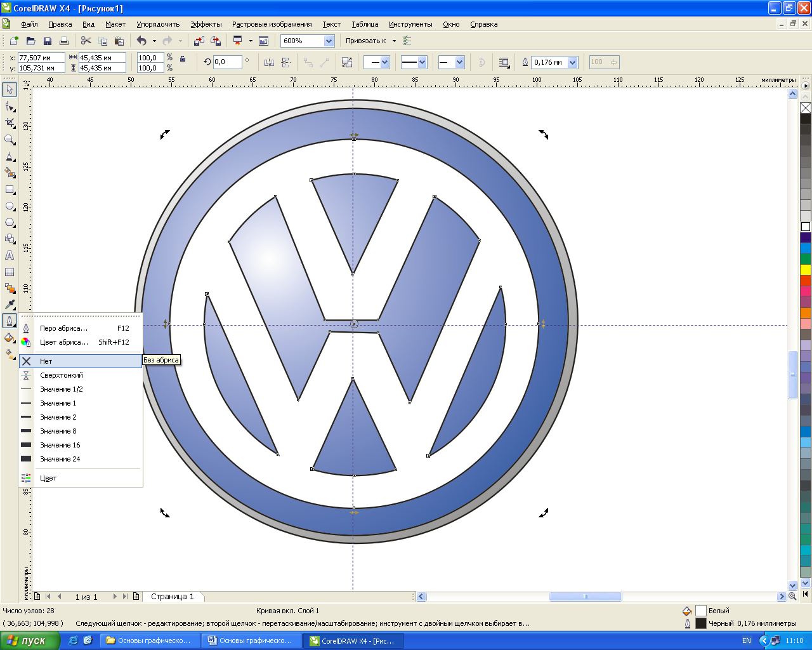This screenshot has height=650, width=812.
Task: Open the end arrowhead dropdown
Action: click(459, 62)
